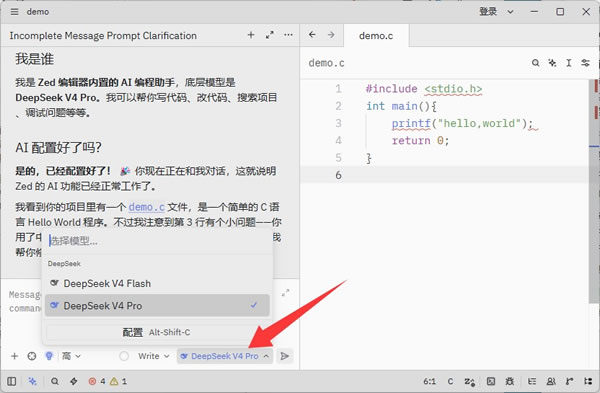The image size is (600, 393).
Task: Trigger inline AI assist sparkle icon
Action: (552, 63)
